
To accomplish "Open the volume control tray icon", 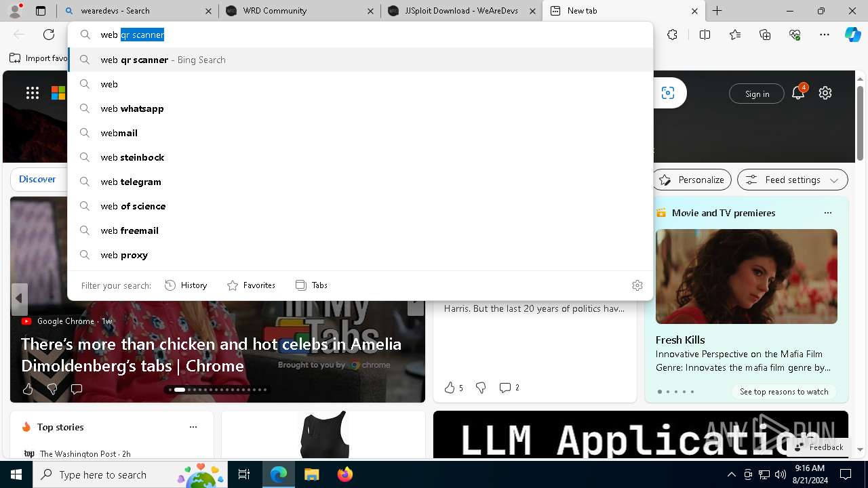I will [780, 474].
